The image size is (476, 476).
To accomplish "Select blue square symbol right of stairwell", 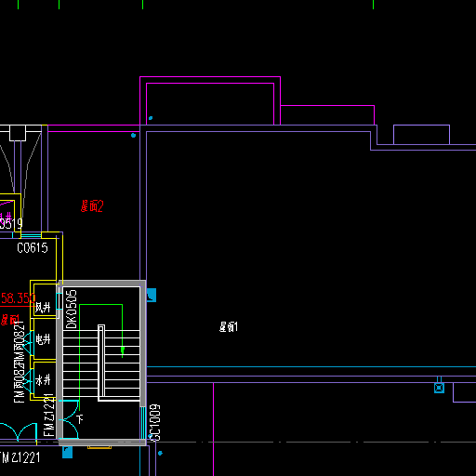I will point(152,295).
